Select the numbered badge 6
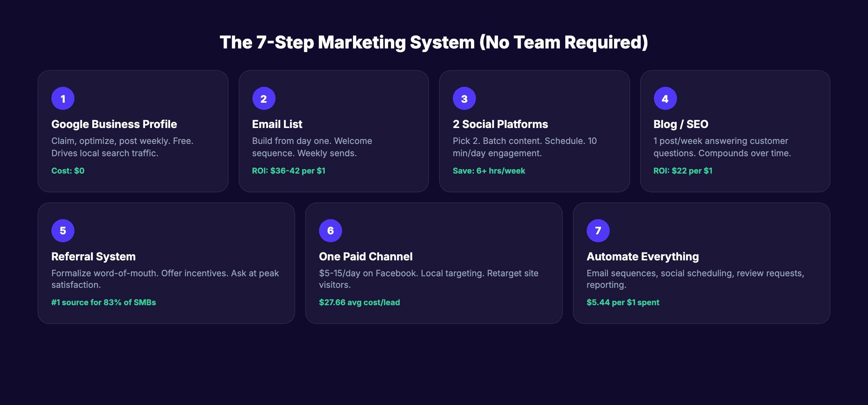This screenshot has width=868, height=405. [x=330, y=230]
